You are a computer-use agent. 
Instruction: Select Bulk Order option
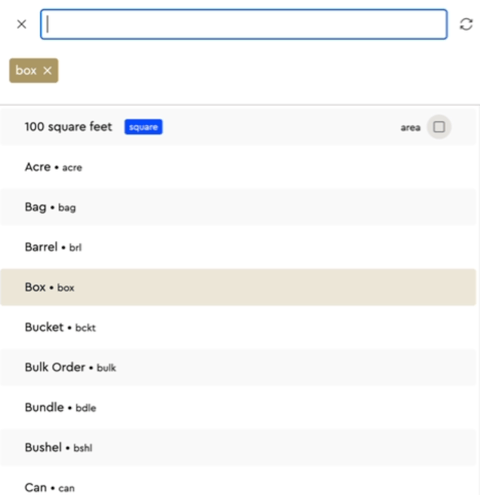point(238,367)
